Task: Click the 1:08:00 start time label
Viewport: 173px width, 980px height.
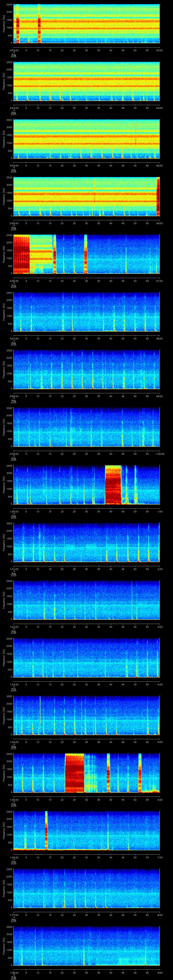Action: (x=14, y=972)
